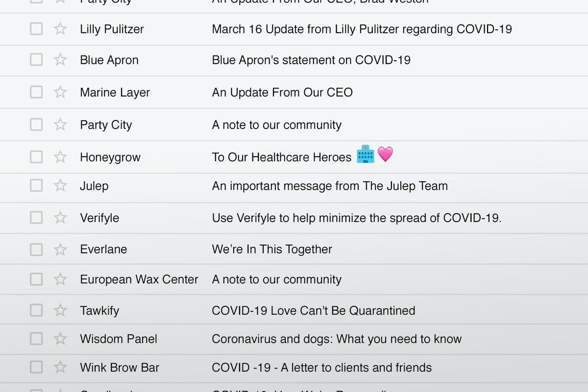
Task: Star the Blue Apron email
Action: click(x=60, y=60)
